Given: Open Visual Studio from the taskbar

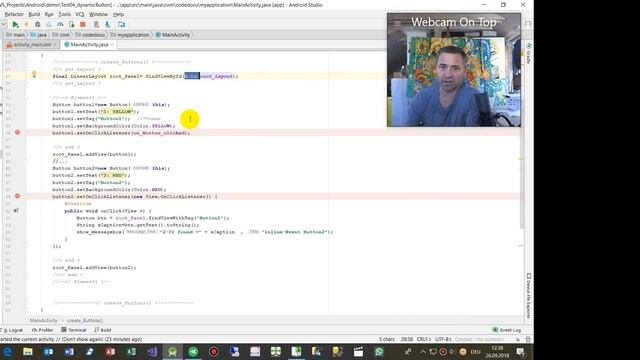Looking at the screenshot, I should 152,351.
